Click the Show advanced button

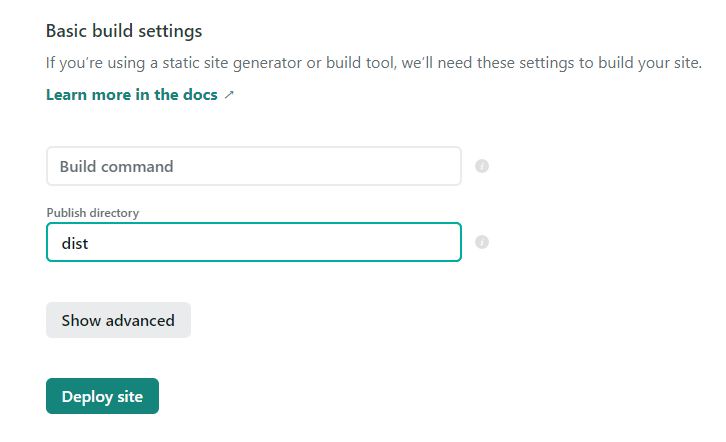click(x=118, y=320)
